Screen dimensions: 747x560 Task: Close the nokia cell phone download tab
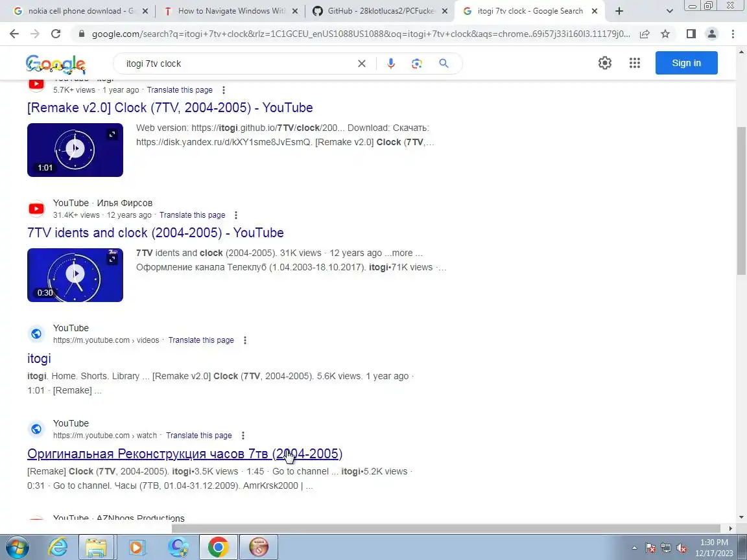pyautogui.click(x=145, y=11)
